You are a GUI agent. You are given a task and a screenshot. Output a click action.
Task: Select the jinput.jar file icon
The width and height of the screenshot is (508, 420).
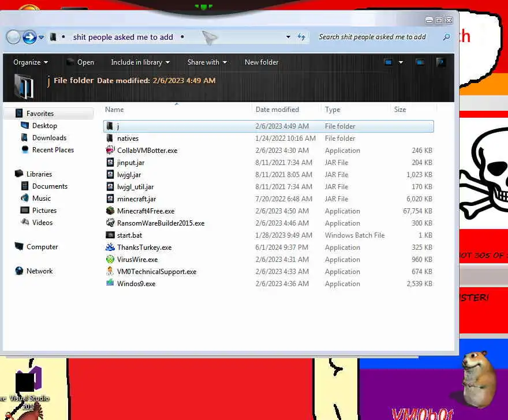110,163
